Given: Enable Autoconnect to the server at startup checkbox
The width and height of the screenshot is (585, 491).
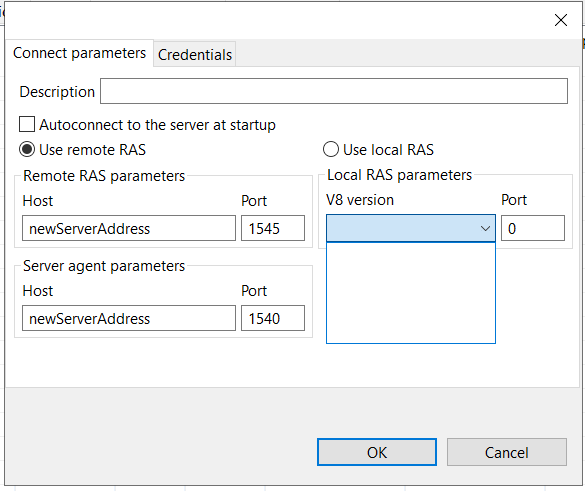Looking at the screenshot, I should click(27, 124).
